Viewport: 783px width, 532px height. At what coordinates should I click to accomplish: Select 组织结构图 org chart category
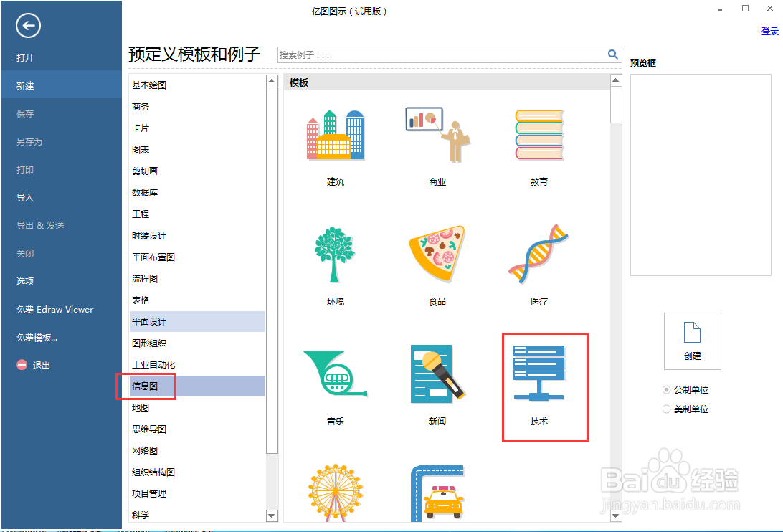(197, 472)
